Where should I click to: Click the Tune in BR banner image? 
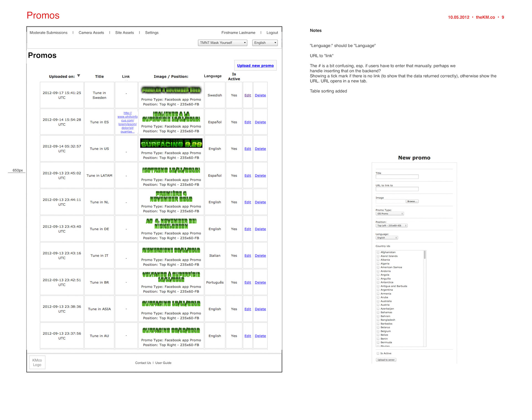[171, 277]
